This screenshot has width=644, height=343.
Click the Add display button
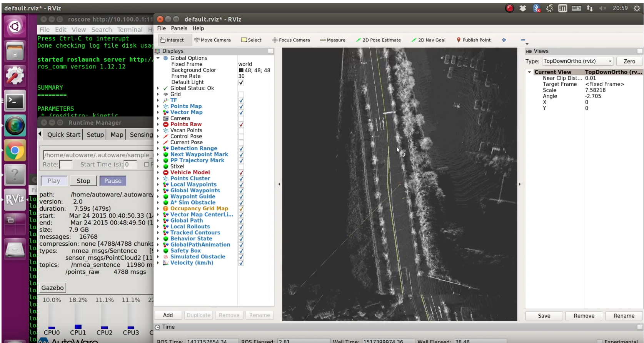click(168, 315)
